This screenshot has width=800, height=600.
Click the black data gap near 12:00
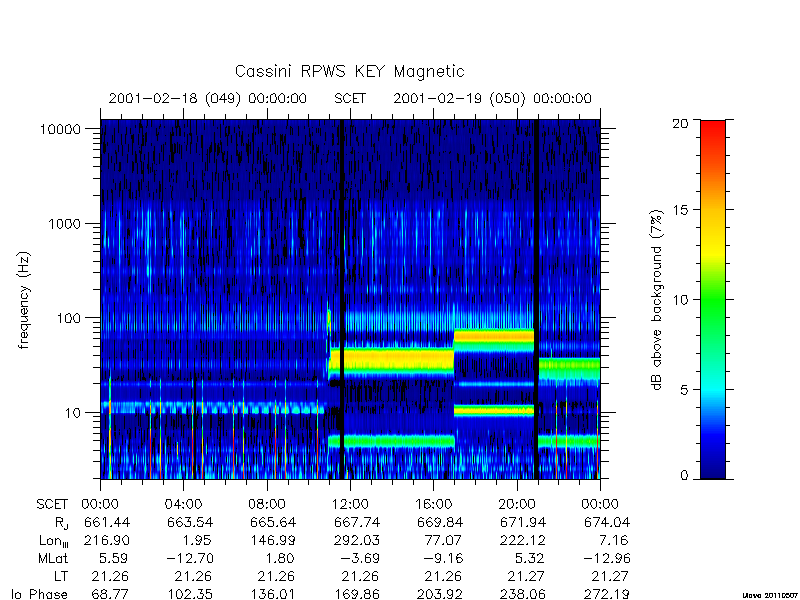click(342, 299)
